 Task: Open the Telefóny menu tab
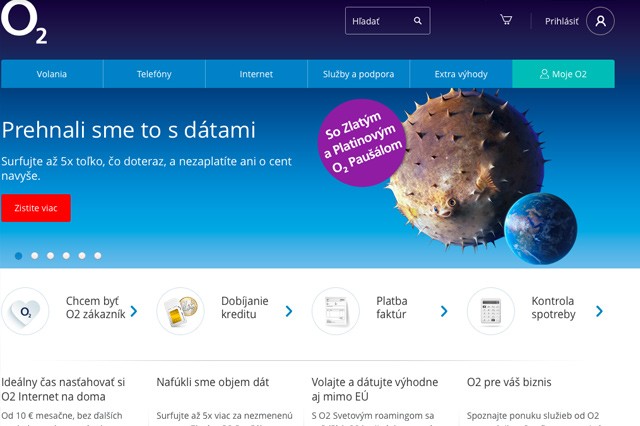[154, 74]
